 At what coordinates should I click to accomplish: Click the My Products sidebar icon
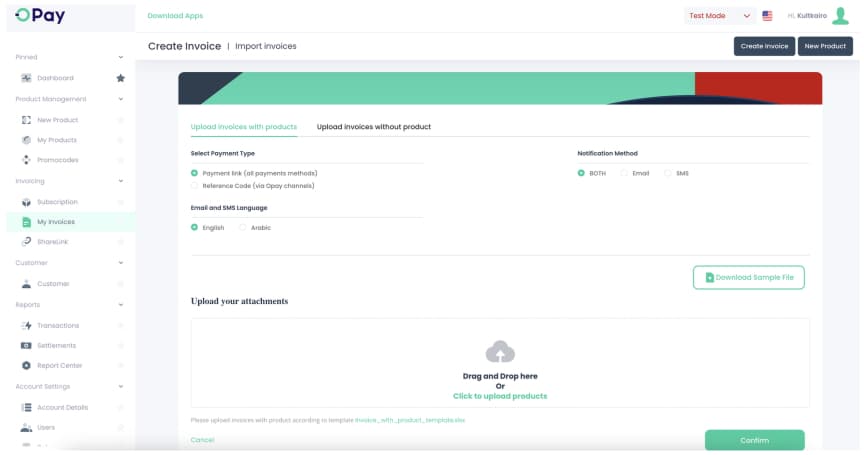[x=26, y=140]
